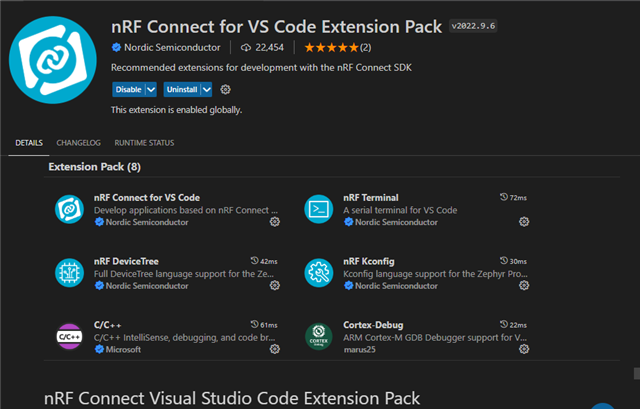640x409 pixels.
Task: Click the nRF DeviceTree 42ms activation time
Action: click(x=264, y=261)
